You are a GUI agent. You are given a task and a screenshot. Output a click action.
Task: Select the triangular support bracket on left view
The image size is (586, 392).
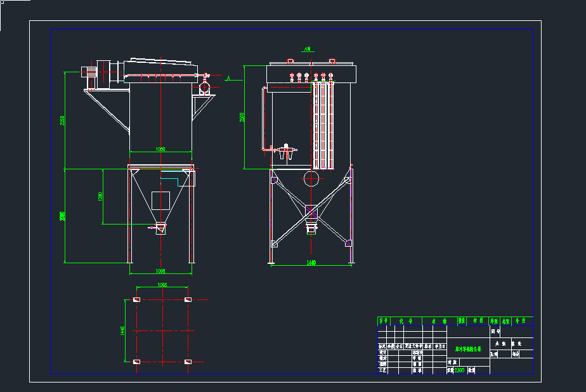(x=108, y=110)
